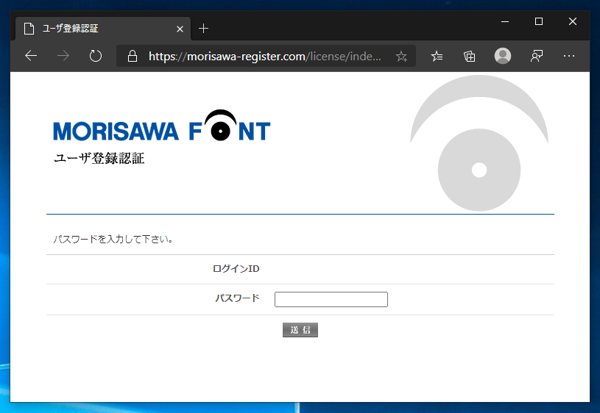
Task: Click the feedback icon in toolbar
Action: point(536,56)
